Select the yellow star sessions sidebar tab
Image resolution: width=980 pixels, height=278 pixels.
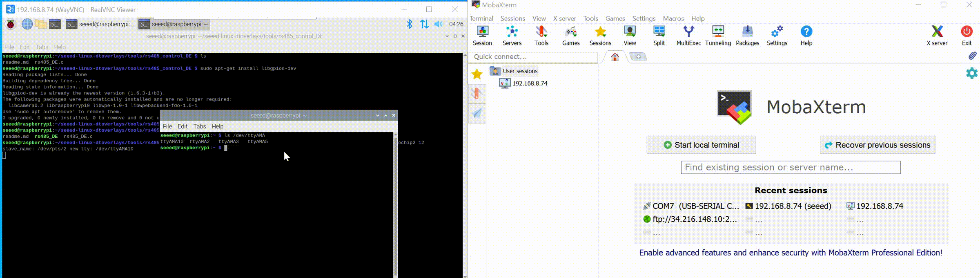[477, 74]
